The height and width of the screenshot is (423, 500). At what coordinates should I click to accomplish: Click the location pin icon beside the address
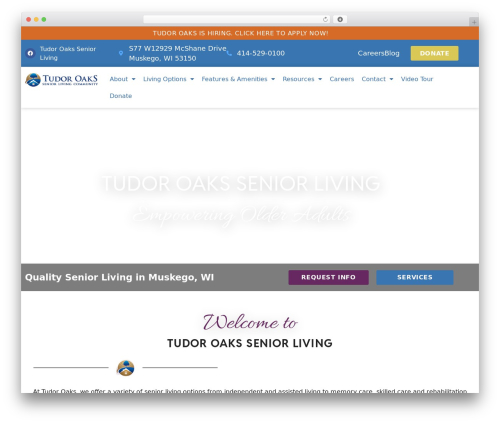pos(121,53)
